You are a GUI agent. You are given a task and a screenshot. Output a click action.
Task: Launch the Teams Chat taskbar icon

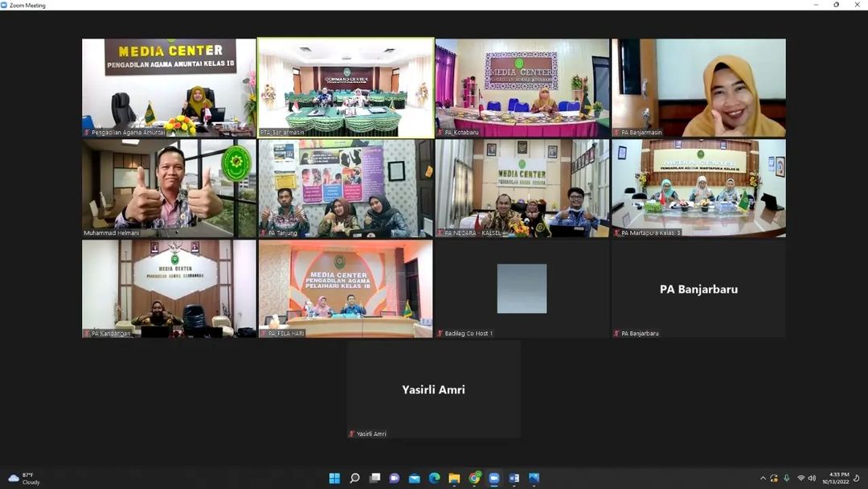[x=395, y=479]
